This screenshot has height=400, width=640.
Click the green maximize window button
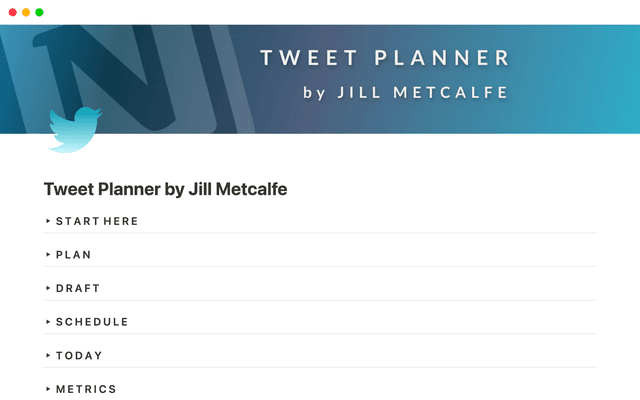[x=39, y=12]
